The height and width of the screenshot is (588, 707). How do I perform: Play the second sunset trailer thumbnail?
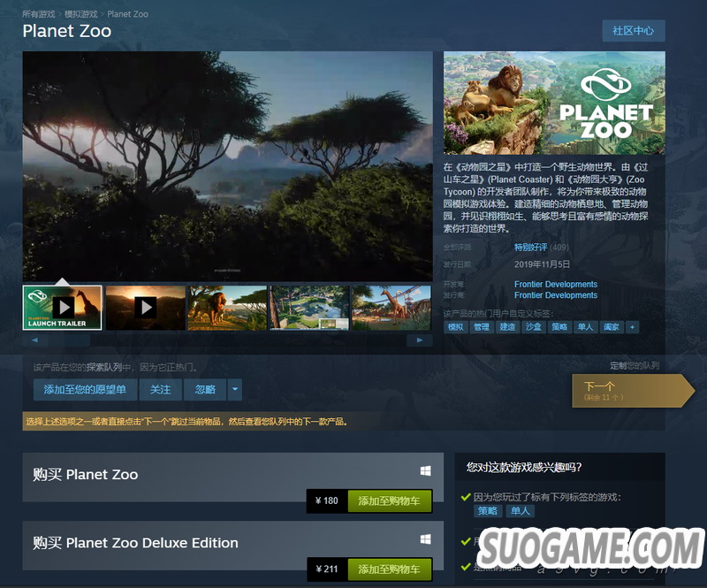145,308
